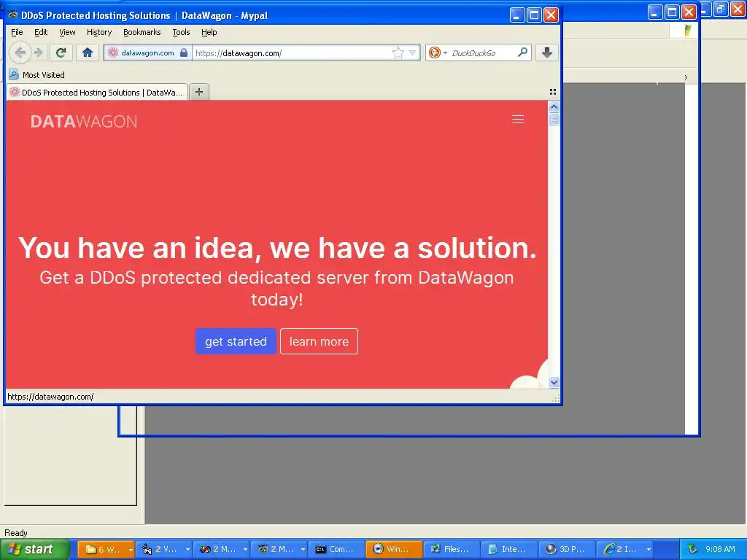
Task: Open the Help menu
Action: coord(209,32)
